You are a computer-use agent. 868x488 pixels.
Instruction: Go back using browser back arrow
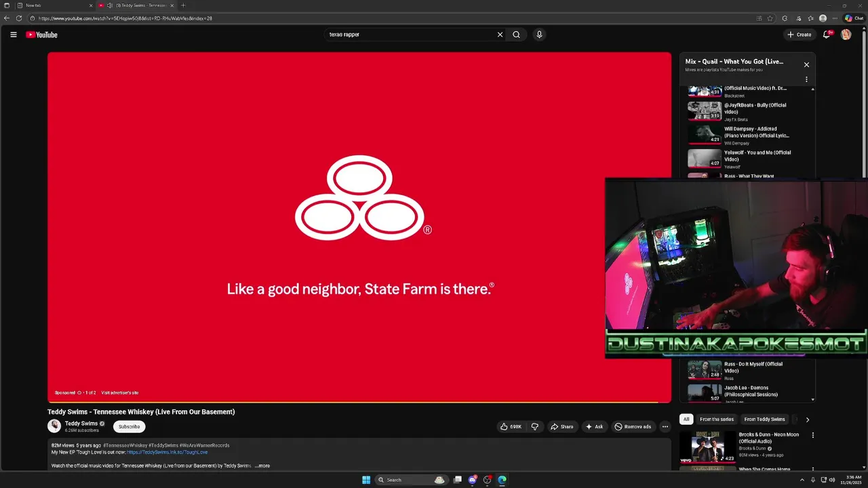tap(7, 18)
